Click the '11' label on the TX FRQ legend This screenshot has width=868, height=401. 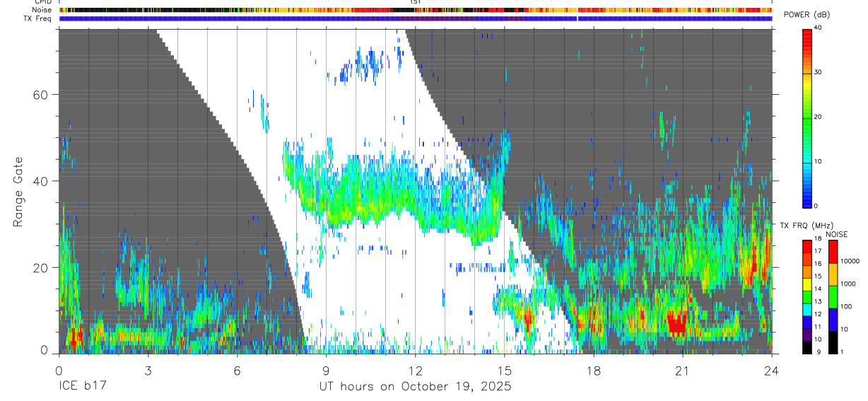(x=819, y=326)
